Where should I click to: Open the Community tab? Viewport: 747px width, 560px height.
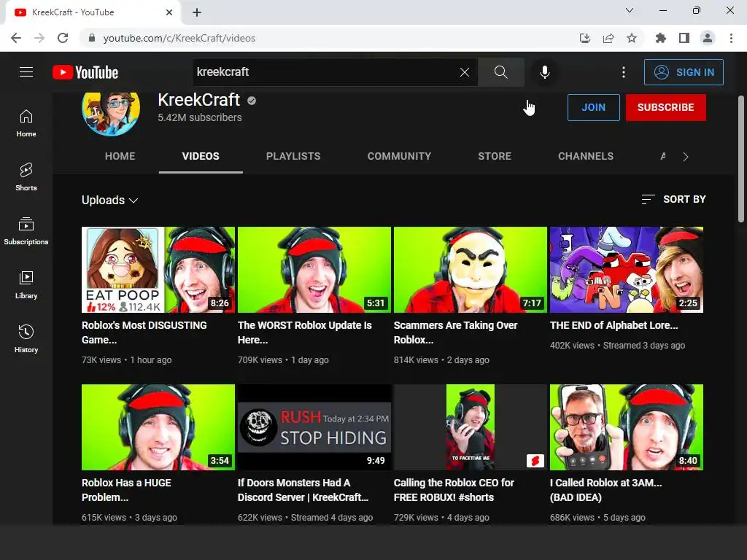click(x=399, y=156)
